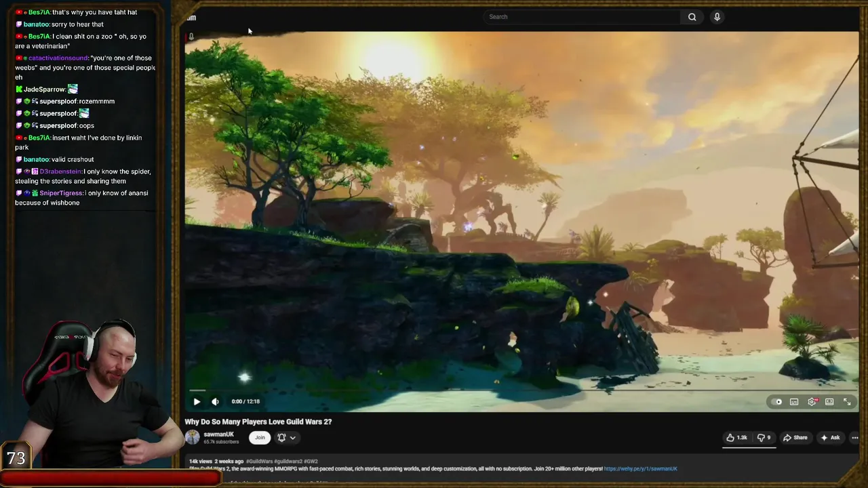This screenshot has height=488, width=868.
Task: Open the sawmanUK channel name link
Action: (x=219, y=434)
